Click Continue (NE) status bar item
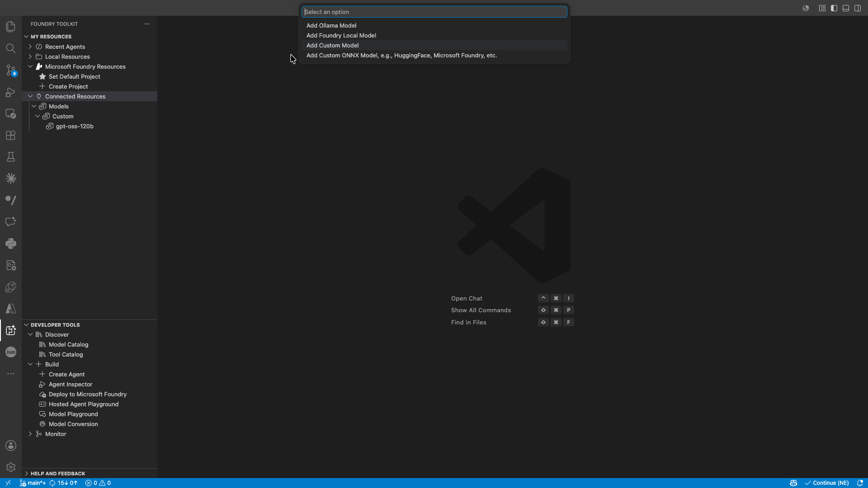This screenshot has height=488, width=868. (827, 483)
